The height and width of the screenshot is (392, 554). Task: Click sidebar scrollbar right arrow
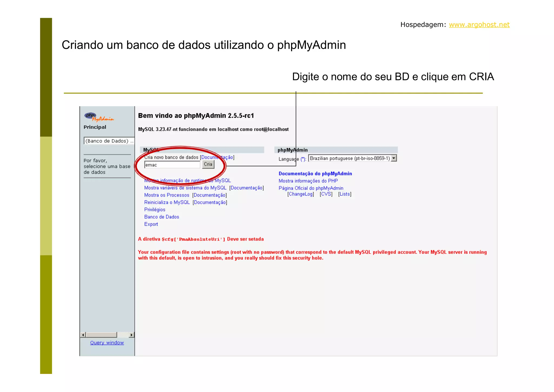131,335
